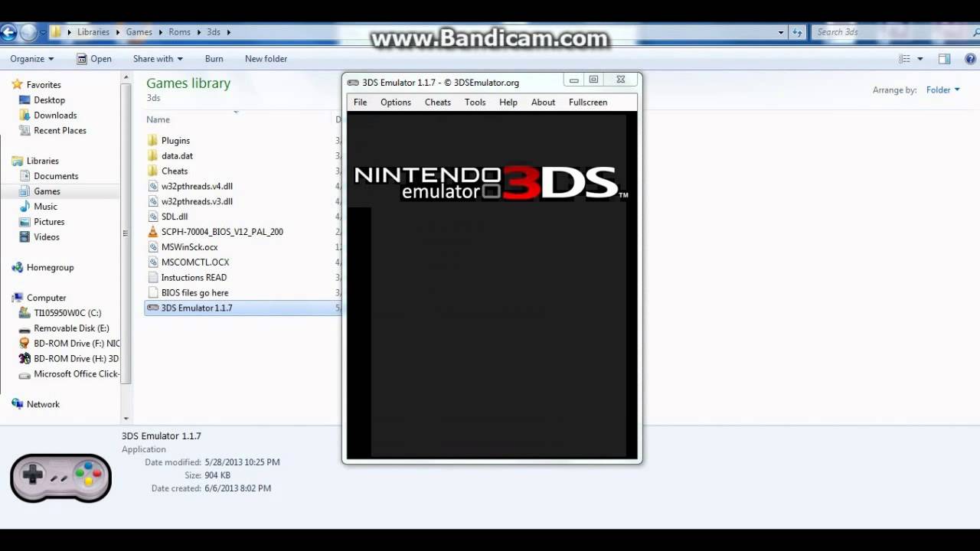
Task: Open the TI105950W0C (C:) drive
Action: (x=67, y=313)
